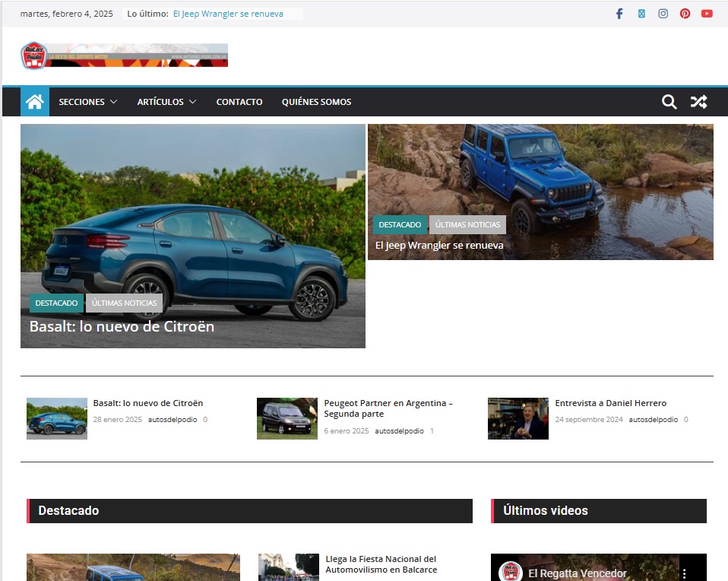
Task: Open the El Regatta Vencedor video title
Action: point(577,573)
